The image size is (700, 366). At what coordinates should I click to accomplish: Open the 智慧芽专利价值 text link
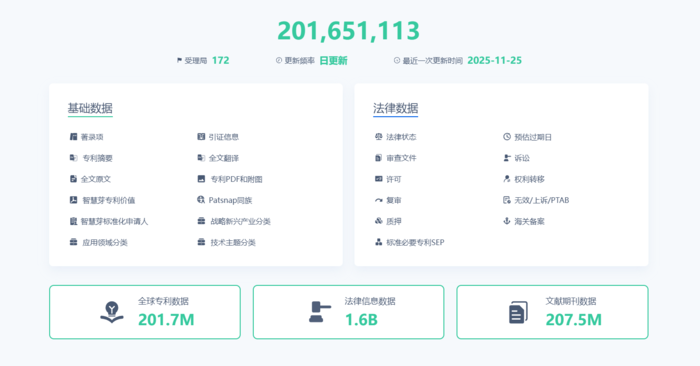[x=108, y=200]
